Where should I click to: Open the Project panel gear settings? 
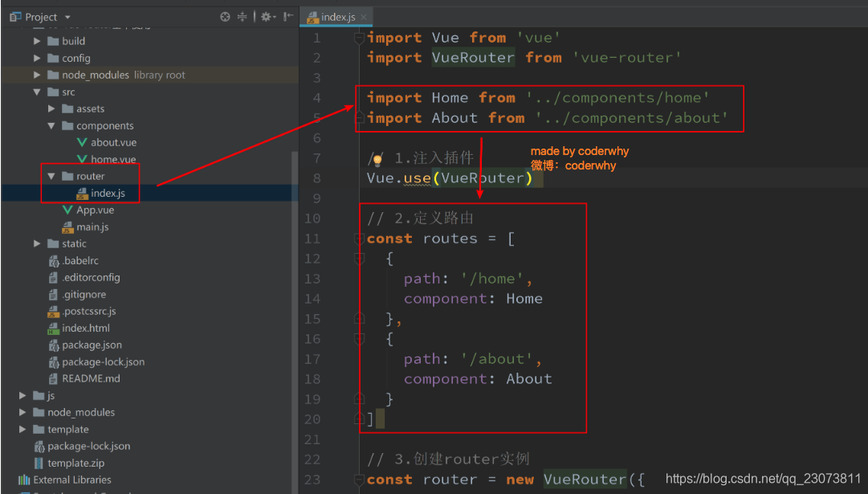[x=268, y=17]
